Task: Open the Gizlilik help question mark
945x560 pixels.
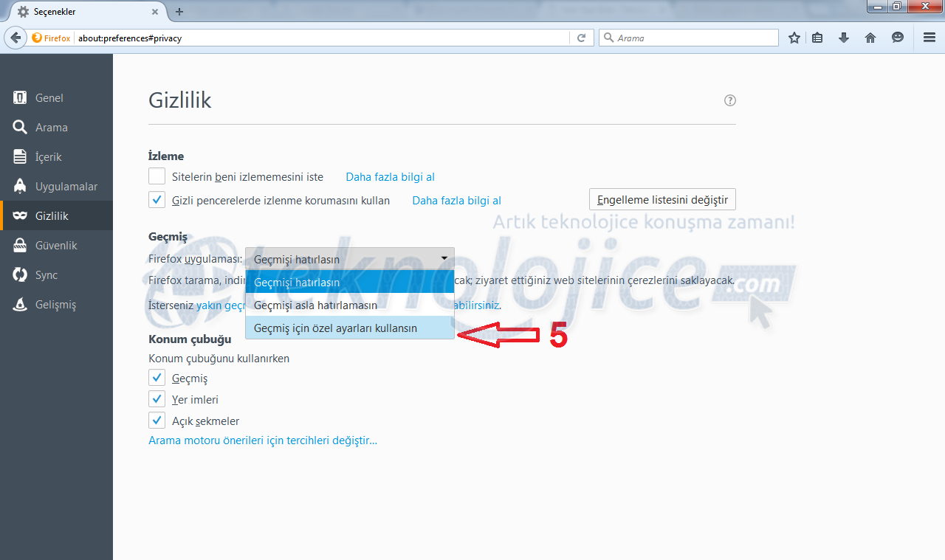Action: 730,100
